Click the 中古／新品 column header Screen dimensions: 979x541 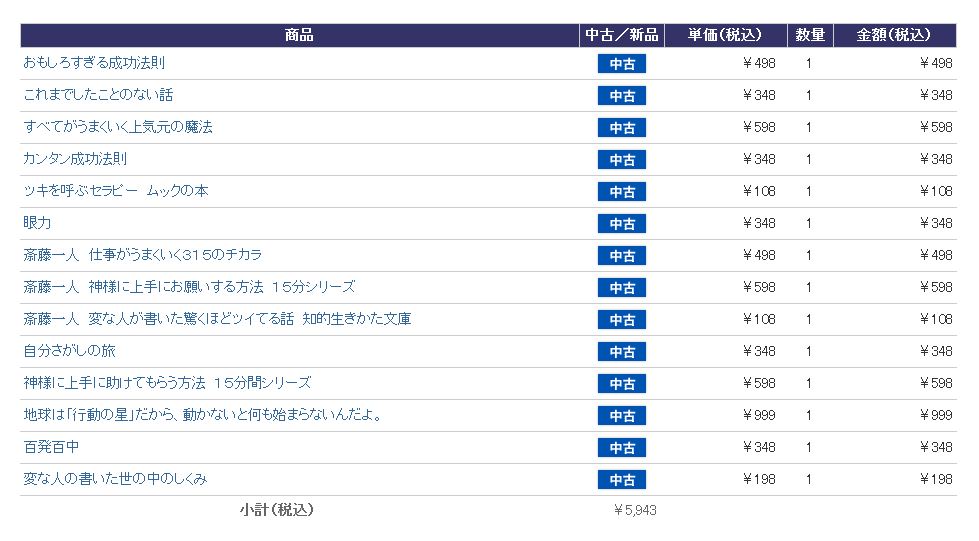coord(622,35)
